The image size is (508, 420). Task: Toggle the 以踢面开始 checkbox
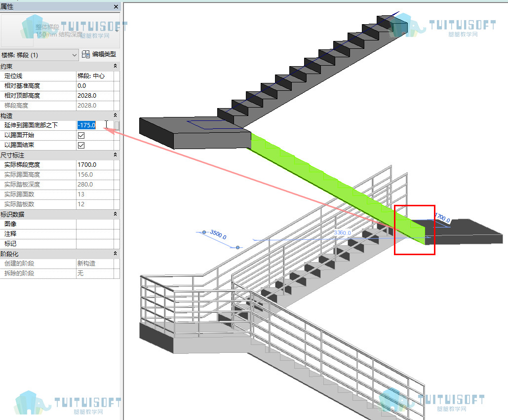[81, 135]
